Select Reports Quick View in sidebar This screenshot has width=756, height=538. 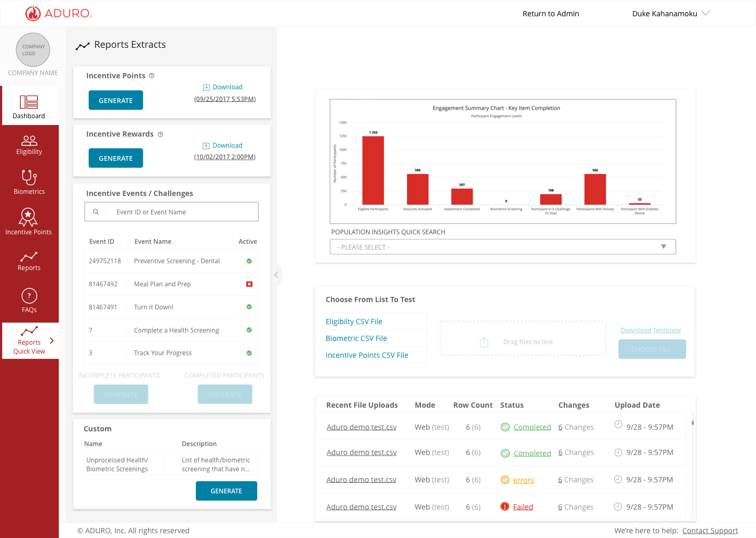tap(30, 341)
